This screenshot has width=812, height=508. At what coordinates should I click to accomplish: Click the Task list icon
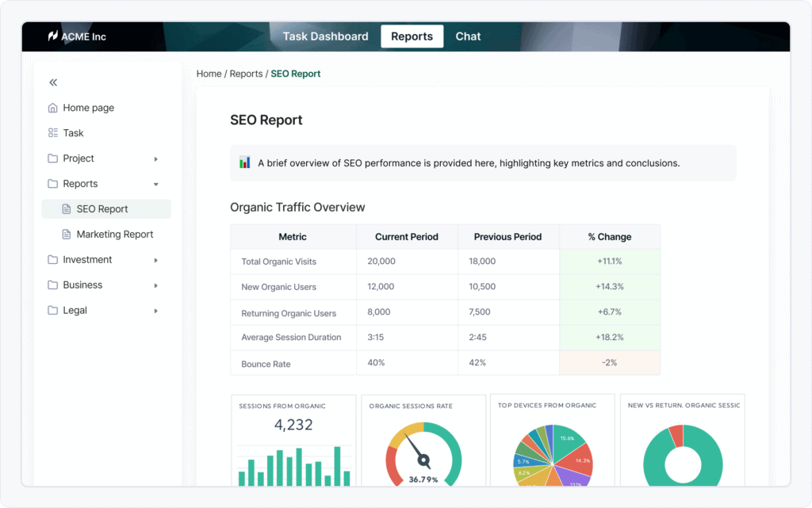point(53,133)
